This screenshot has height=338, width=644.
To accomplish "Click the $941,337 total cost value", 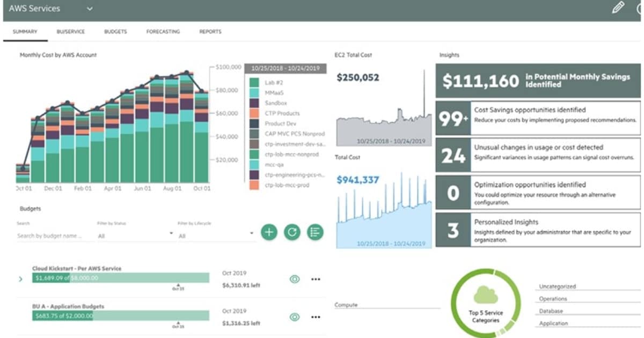I will [358, 180].
